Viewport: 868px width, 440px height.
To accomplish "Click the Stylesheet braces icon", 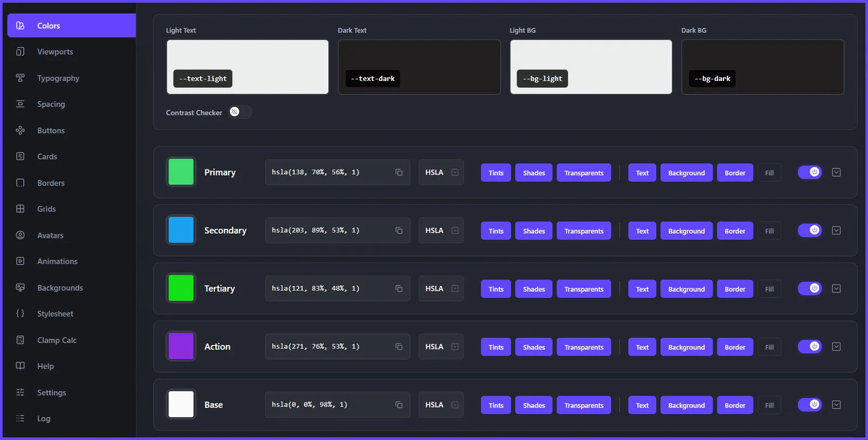I will point(20,314).
